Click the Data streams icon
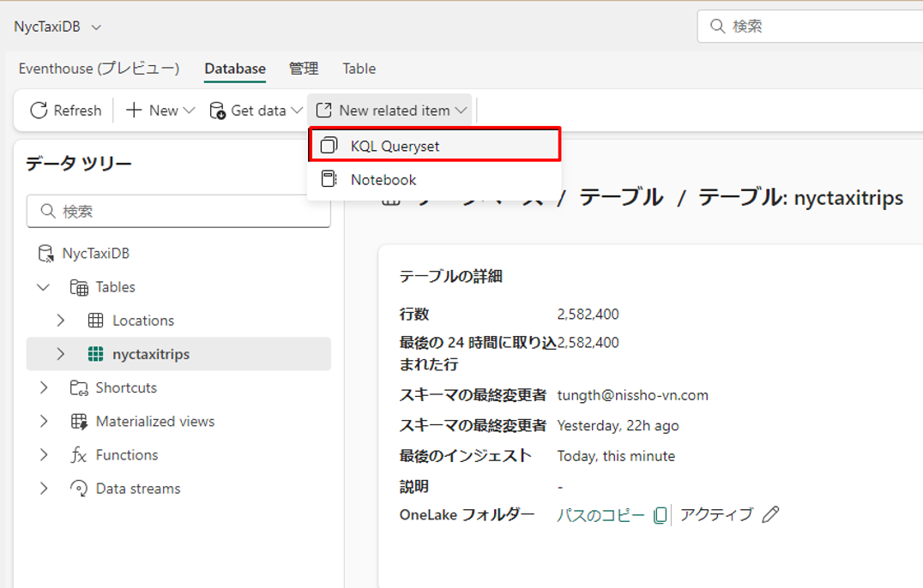 coord(79,489)
